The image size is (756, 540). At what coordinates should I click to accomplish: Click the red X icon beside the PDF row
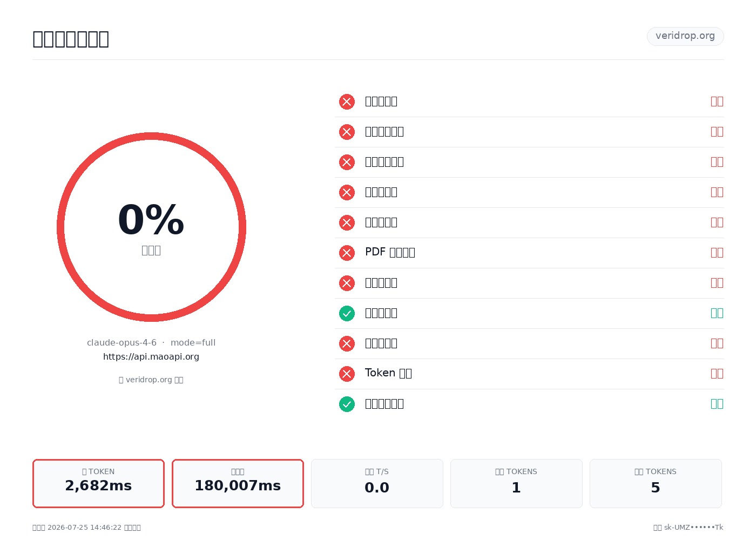point(347,253)
